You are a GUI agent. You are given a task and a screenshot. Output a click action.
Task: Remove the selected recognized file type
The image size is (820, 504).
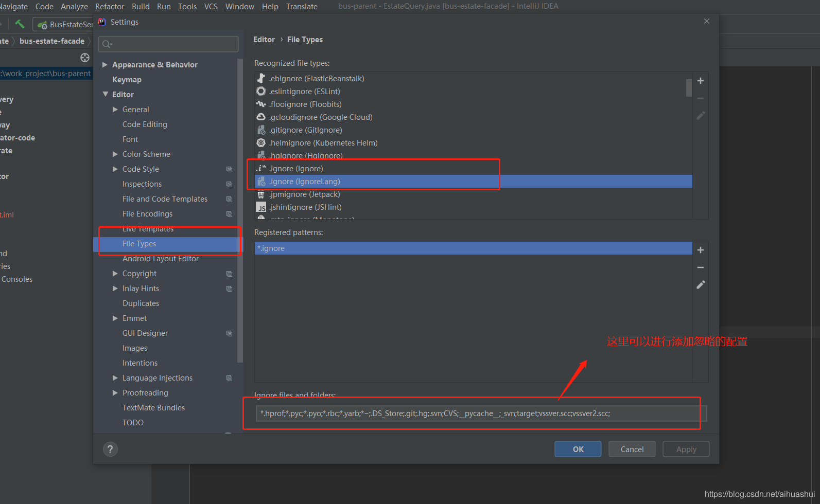coord(701,98)
